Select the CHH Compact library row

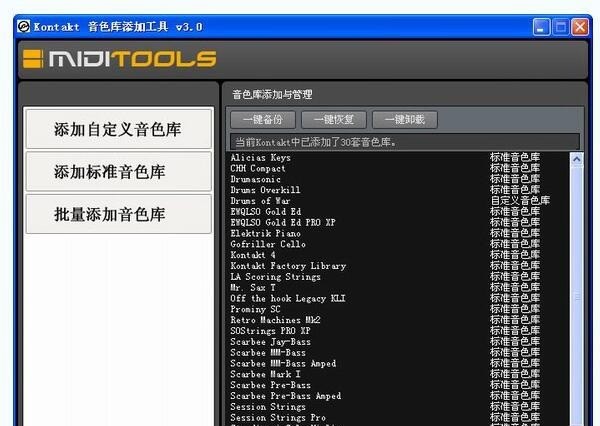pos(399,168)
